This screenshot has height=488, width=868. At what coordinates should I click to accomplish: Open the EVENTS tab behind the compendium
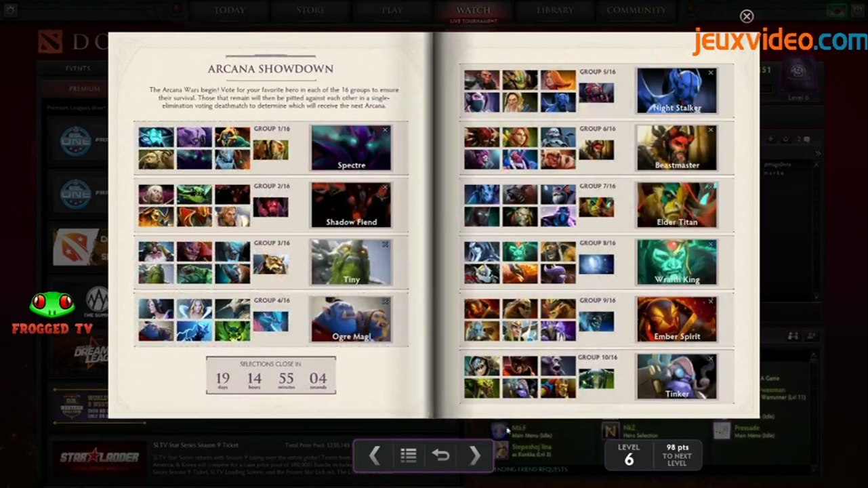click(77, 68)
